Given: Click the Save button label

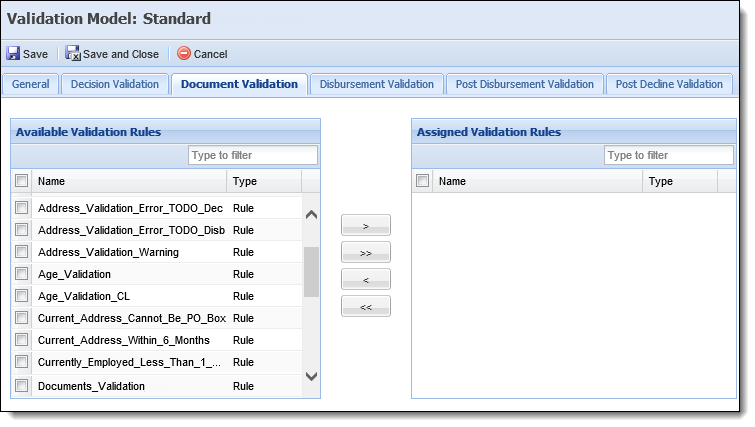Looking at the screenshot, I should point(36,54).
